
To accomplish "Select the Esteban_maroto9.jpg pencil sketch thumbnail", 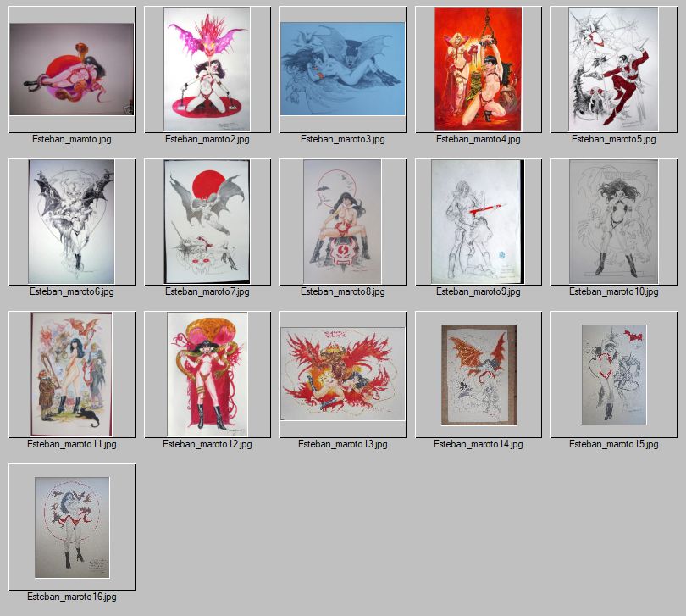I will pyautogui.click(x=478, y=221).
